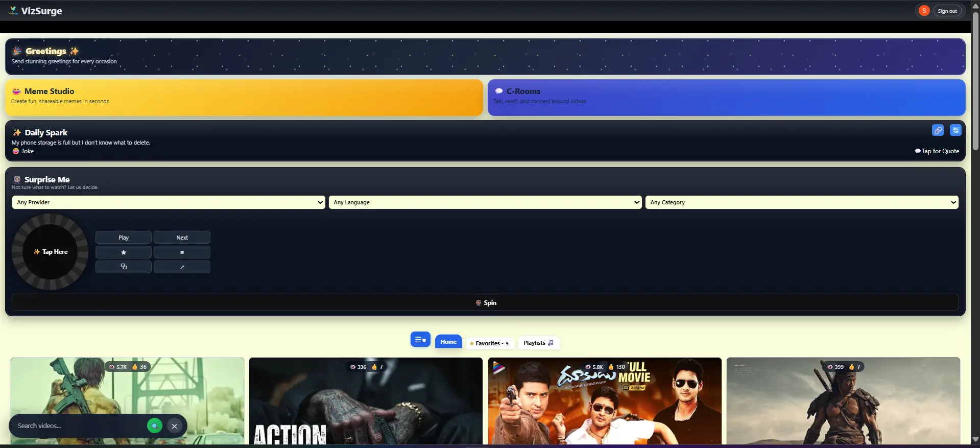Viewport: 980px width, 448px height.
Task: Open the Greetings banner
Action: [485, 56]
